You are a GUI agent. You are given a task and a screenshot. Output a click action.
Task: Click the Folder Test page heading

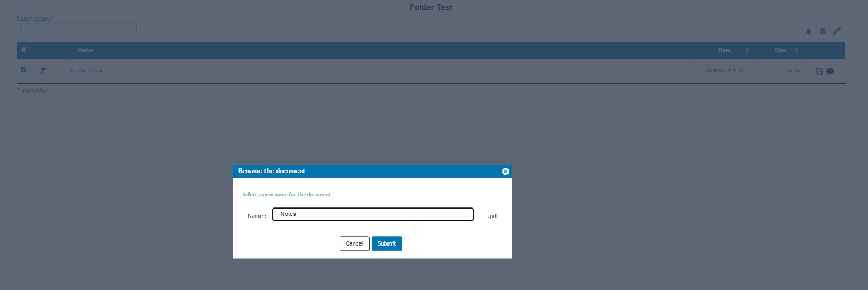431,7
